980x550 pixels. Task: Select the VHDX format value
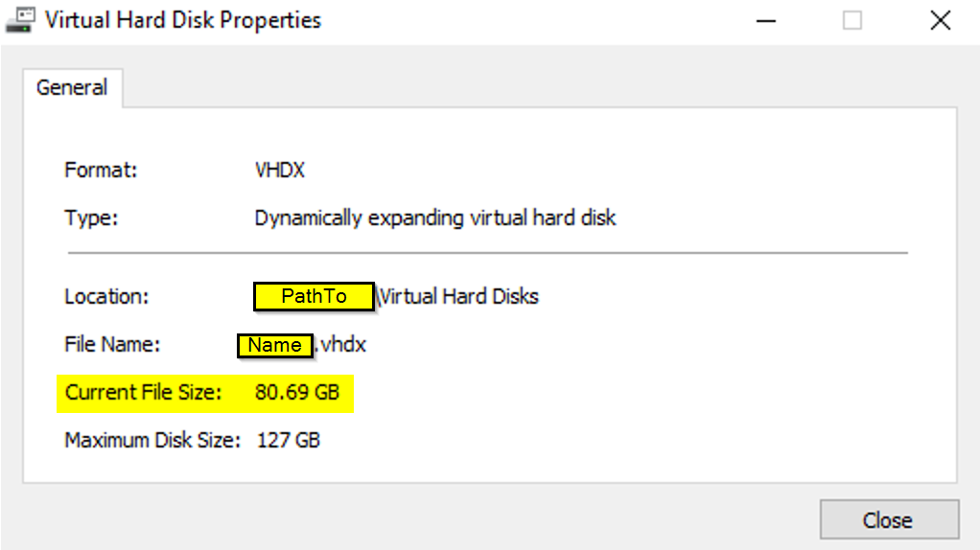click(280, 171)
